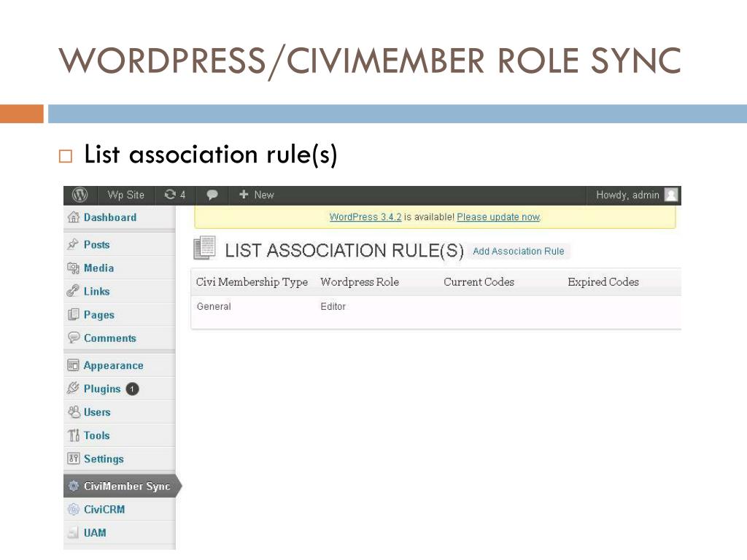
Task: Open Tools menu item
Action: tap(97, 436)
